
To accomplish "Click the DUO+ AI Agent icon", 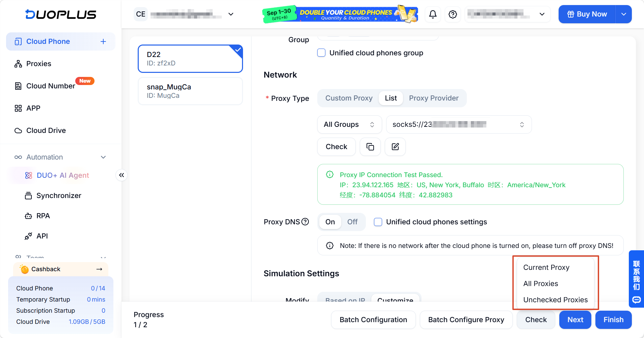I will (x=29, y=175).
